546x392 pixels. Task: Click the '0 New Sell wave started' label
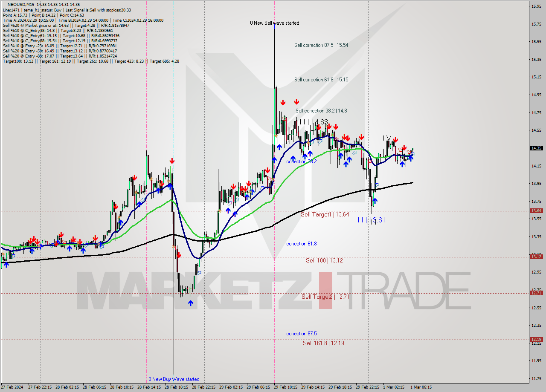[275, 23]
